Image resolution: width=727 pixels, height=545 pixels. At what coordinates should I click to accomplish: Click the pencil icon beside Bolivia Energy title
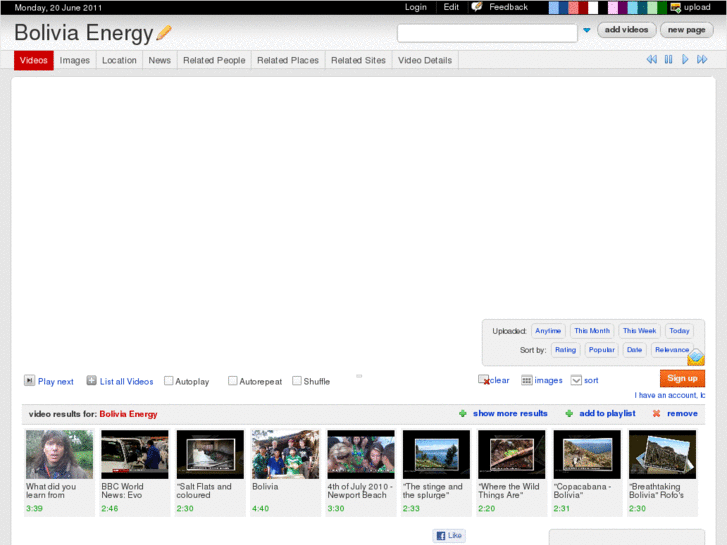pos(164,32)
